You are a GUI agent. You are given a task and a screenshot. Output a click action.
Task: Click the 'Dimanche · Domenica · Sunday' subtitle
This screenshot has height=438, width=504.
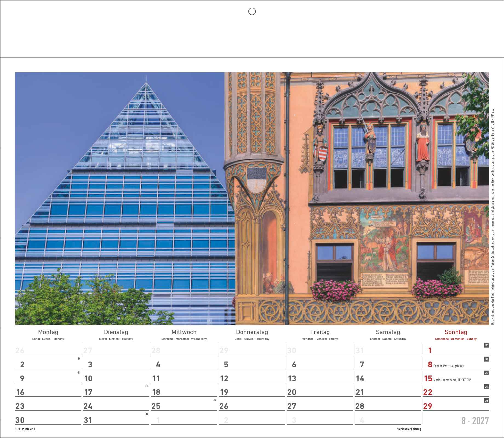456,339
